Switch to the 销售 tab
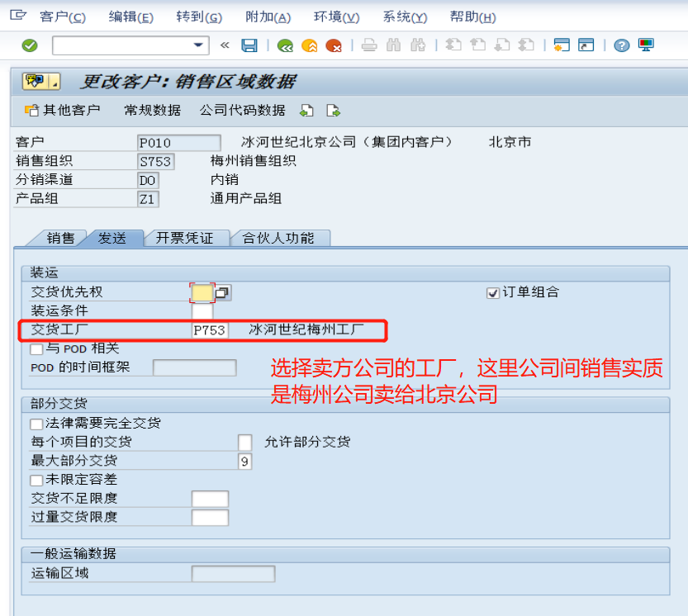 [x=60, y=239]
